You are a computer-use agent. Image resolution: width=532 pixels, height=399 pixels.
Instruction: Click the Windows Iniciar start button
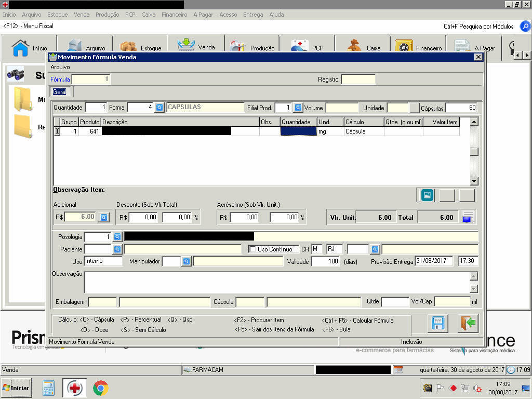pyautogui.click(x=16, y=388)
